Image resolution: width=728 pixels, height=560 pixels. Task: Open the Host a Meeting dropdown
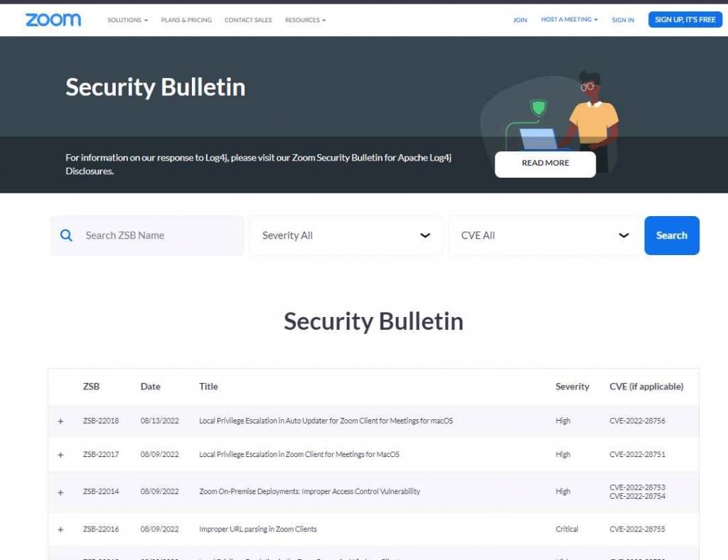coord(569,20)
